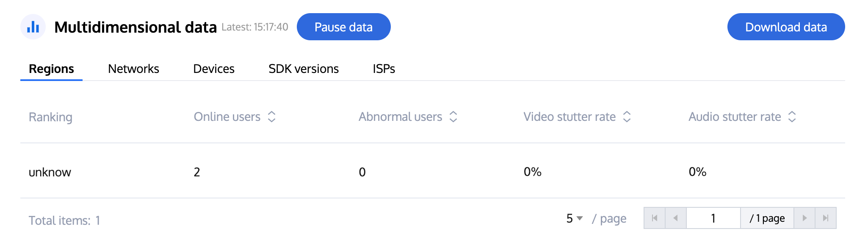Screen dimensions: 868x240
Task: Go to first page arrow
Action: pyautogui.click(x=655, y=218)
